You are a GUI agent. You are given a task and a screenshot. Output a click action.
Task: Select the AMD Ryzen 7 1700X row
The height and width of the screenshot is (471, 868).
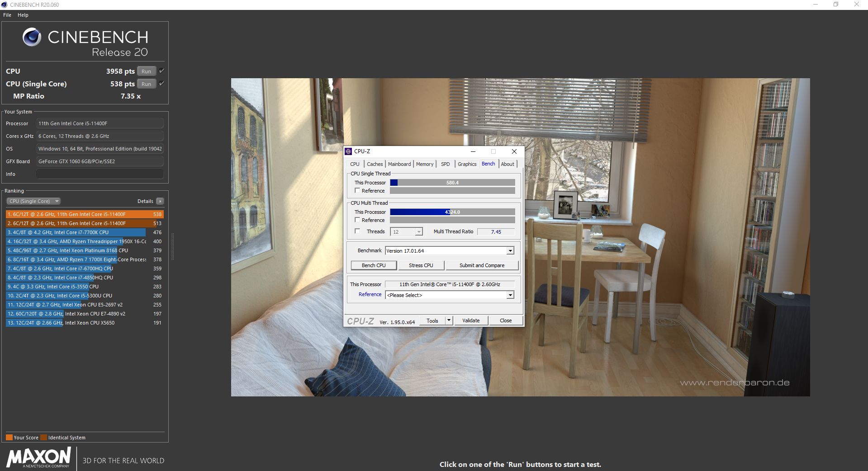pyautogui.click(x=85, y=259)
